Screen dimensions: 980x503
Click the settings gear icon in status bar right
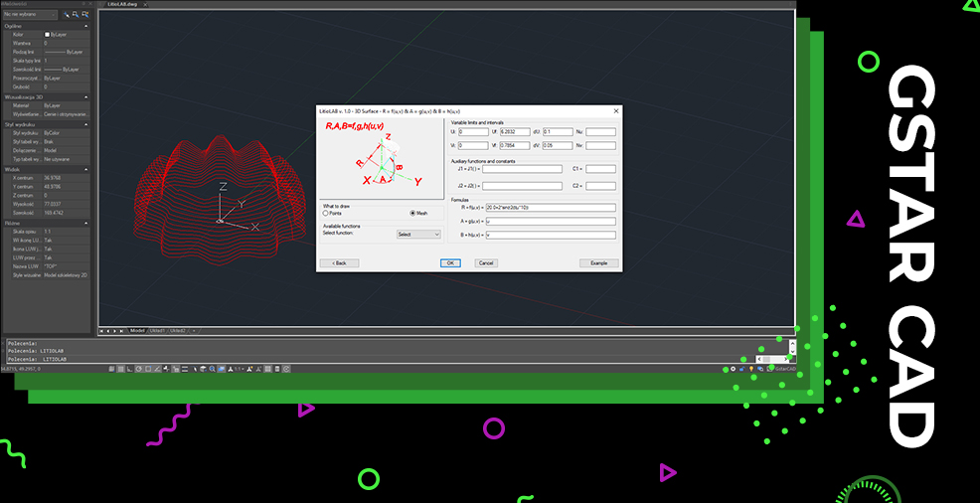click(x=734, y=369)
